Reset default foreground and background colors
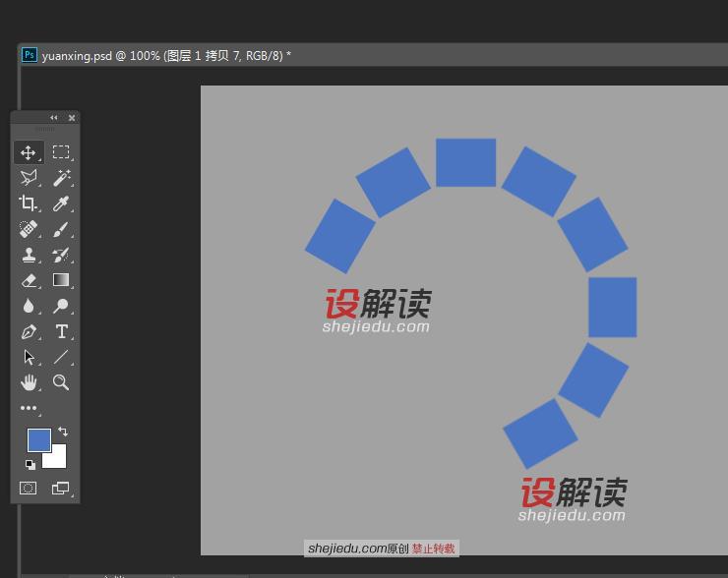The width and height of the screenshot is (728, 578). (30, 464)
